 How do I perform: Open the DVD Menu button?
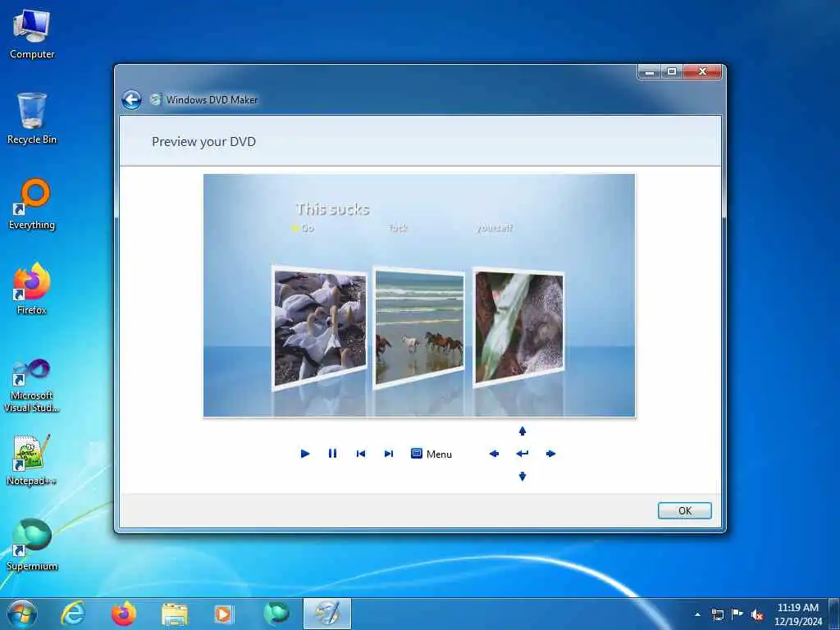click(x=431, y=454)
